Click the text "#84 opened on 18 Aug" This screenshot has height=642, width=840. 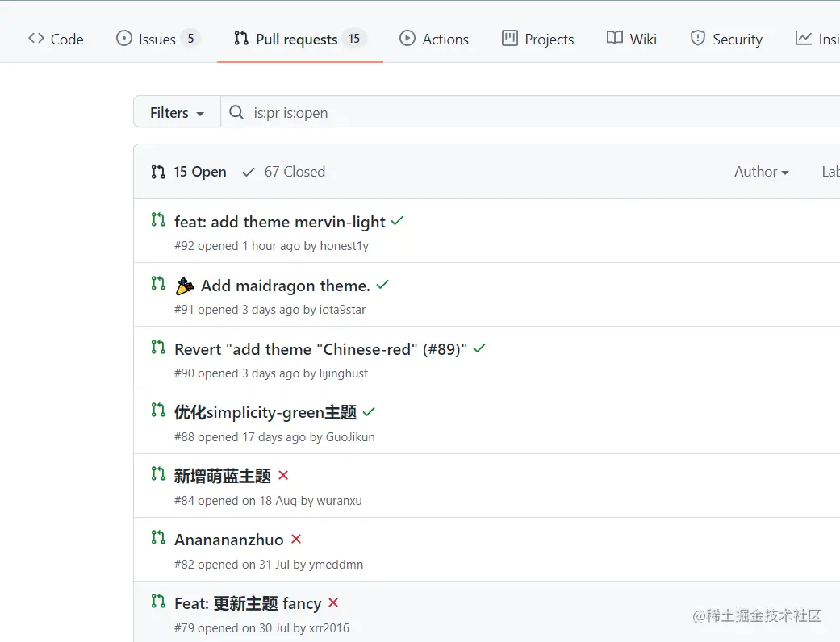tap(235, 501)
